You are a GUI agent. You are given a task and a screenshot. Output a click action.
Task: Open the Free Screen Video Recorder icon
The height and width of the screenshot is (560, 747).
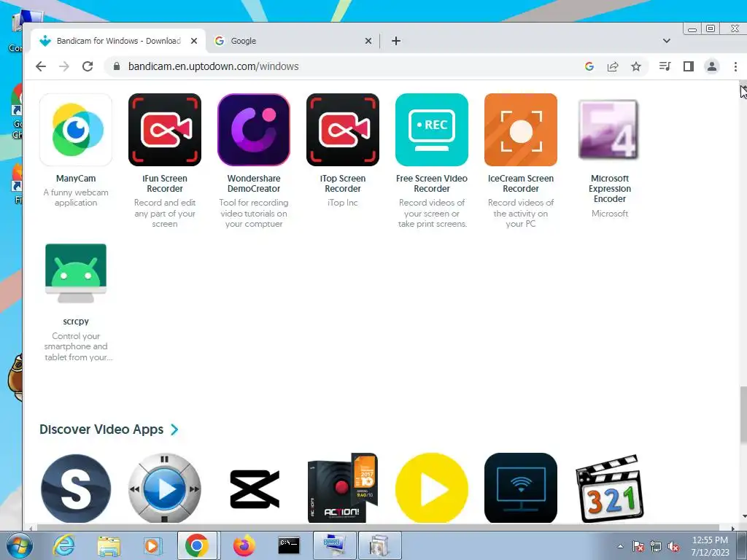(432, 130)
